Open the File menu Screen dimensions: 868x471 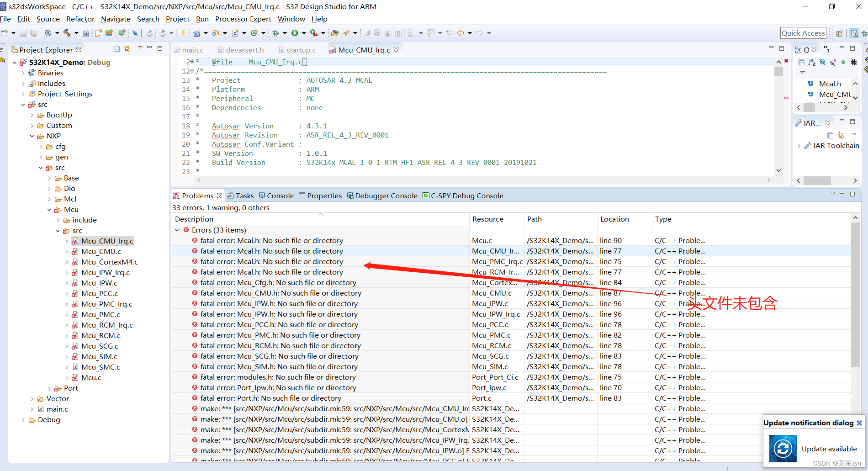tap(5, 19)
